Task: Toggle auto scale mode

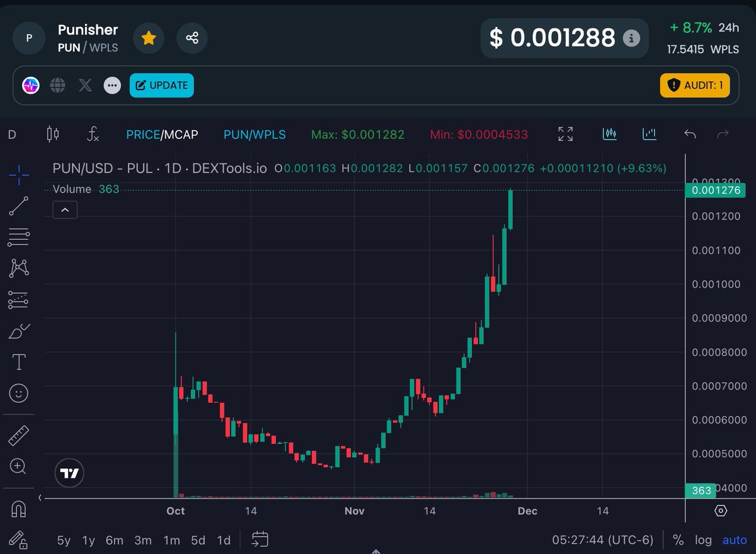Action: (735, 540)
